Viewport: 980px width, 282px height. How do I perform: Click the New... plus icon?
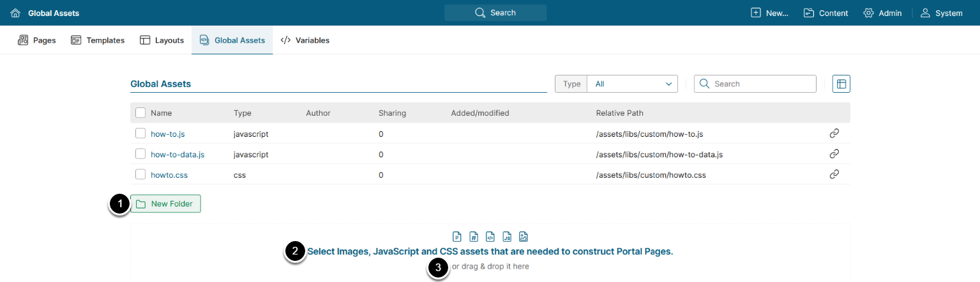pos(756,13)
